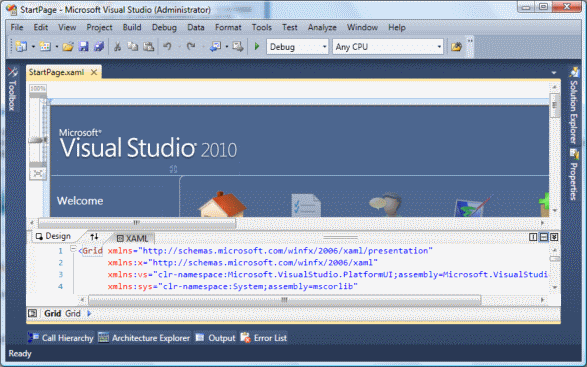Click the Cut scissors icon
The image size is (587, 367).
117,47
